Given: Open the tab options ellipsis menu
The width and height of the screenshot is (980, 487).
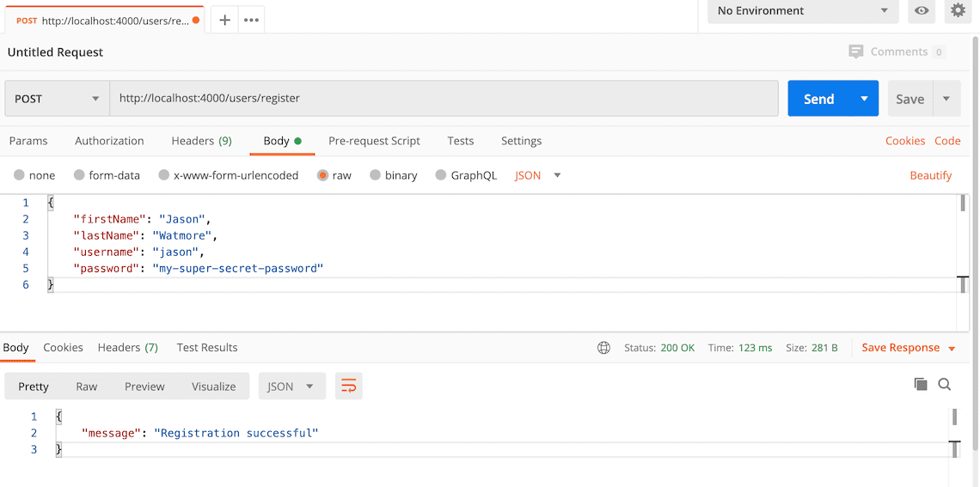Looking at the screenshot, I should point(251,20).
